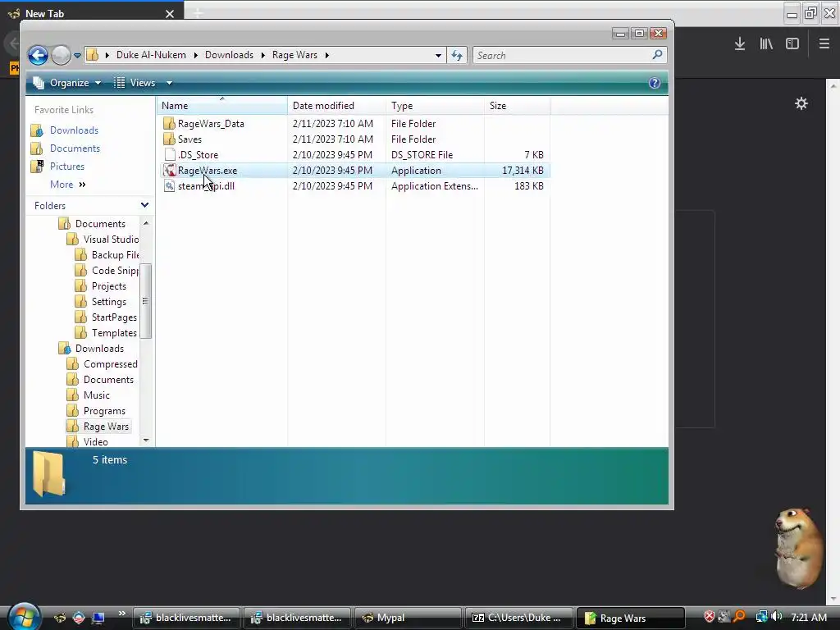
Task: Switch to Mypal taskbar button
Action: 408,618
